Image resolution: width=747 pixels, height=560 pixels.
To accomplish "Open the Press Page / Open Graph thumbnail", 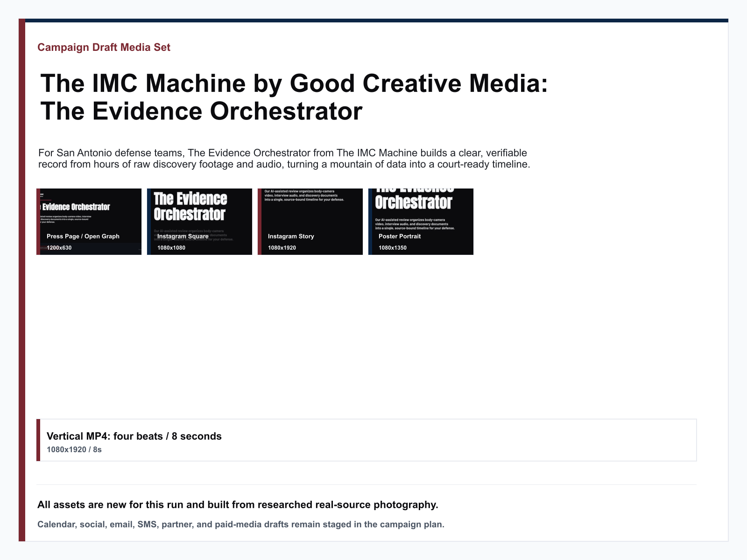I will click(89, 222).
